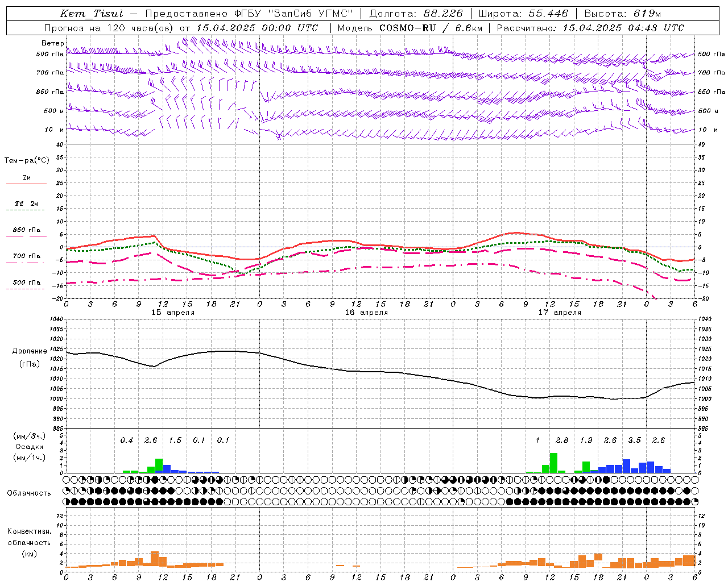Click the Давление pressure panel label
The image size is (728, 582).
(x=30, y=351)
